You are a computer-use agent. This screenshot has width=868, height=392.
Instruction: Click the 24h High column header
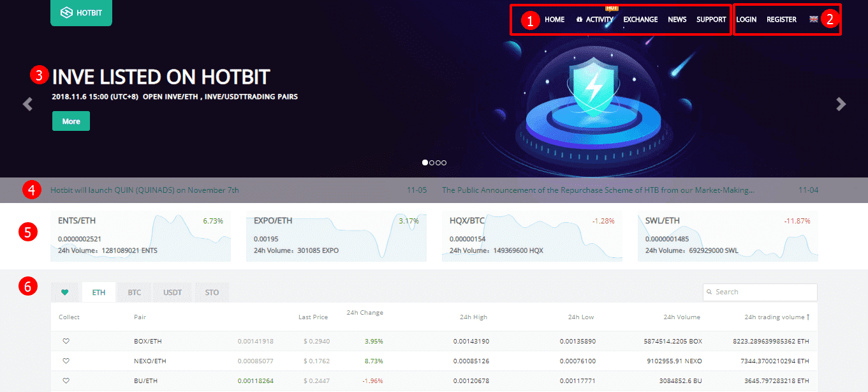point(473,317)
